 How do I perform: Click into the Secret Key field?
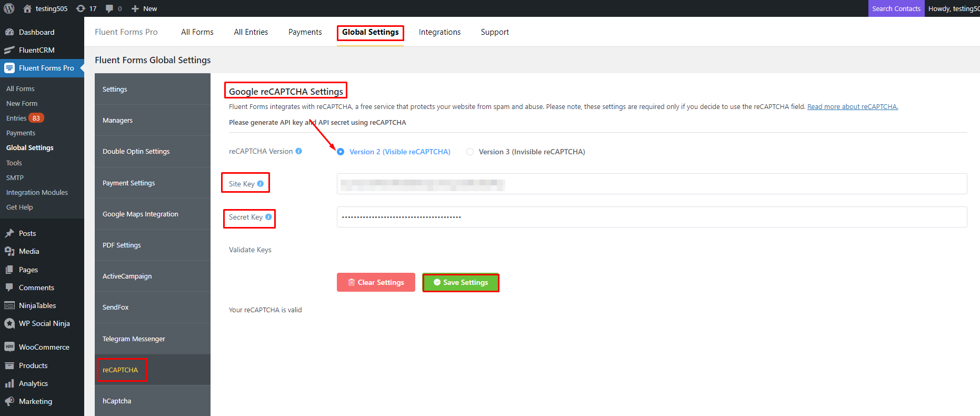tap(652, 217)
